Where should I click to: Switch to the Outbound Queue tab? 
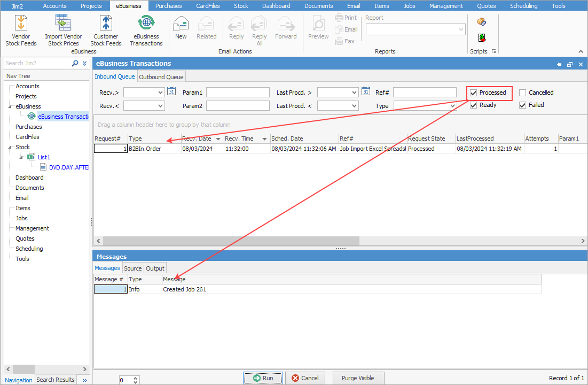point(161,77)
